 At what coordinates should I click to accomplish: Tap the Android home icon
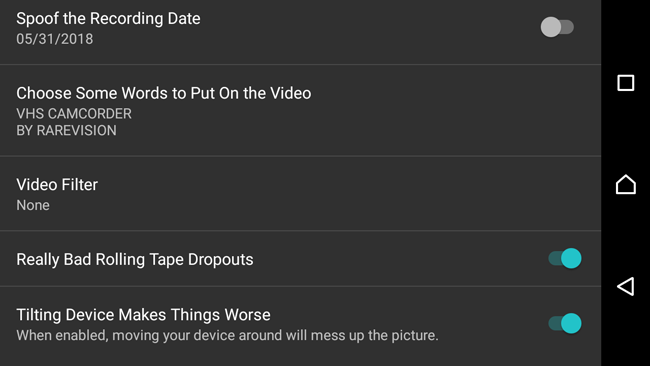pyautogui.click(x=626, y=184)
